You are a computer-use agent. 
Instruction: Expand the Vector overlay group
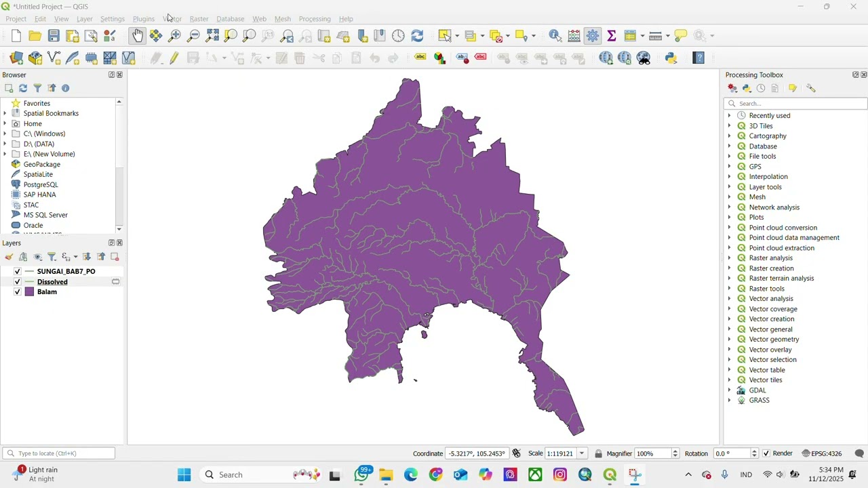click(x=730, y=349)
